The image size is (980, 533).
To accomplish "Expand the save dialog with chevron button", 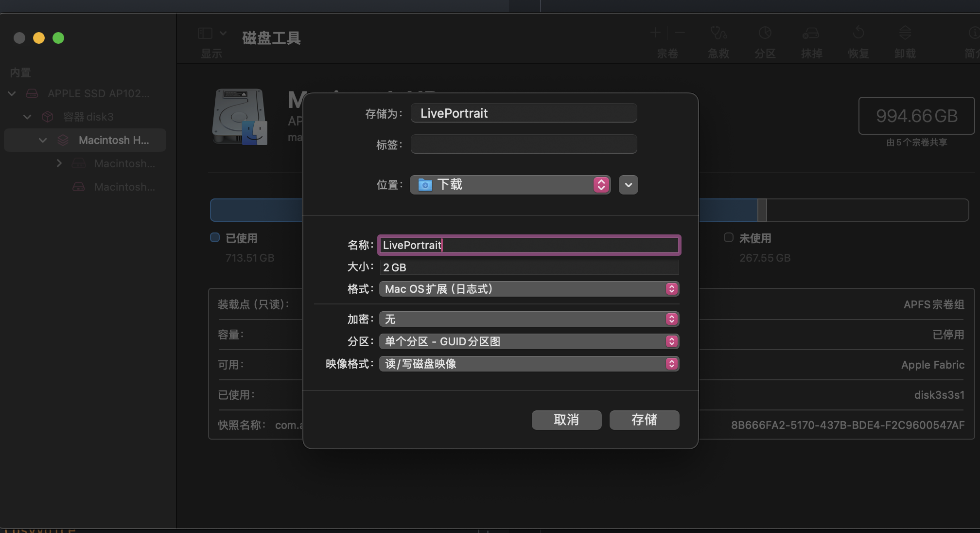I will [628, 185].
